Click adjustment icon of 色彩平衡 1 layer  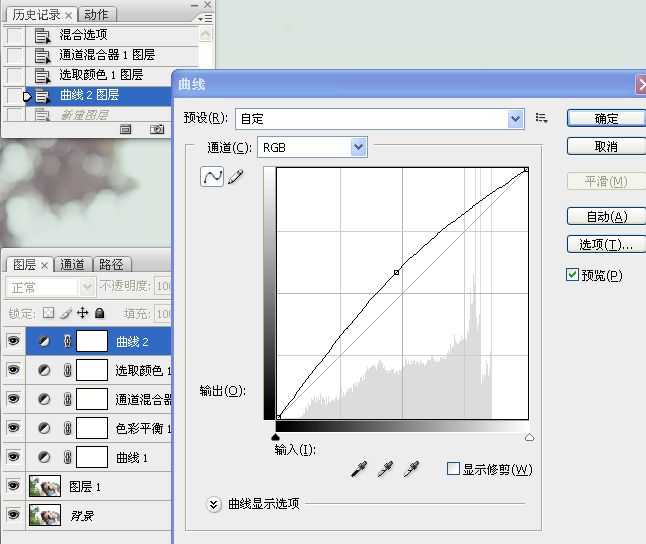tap(44, 428)
